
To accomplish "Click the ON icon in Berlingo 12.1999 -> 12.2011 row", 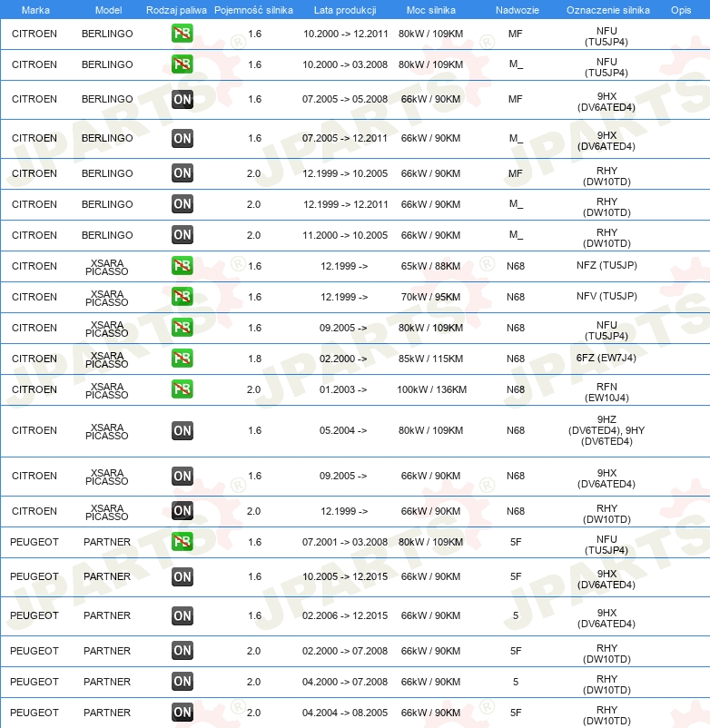I will pyautogui.click(x=182, y=204).
